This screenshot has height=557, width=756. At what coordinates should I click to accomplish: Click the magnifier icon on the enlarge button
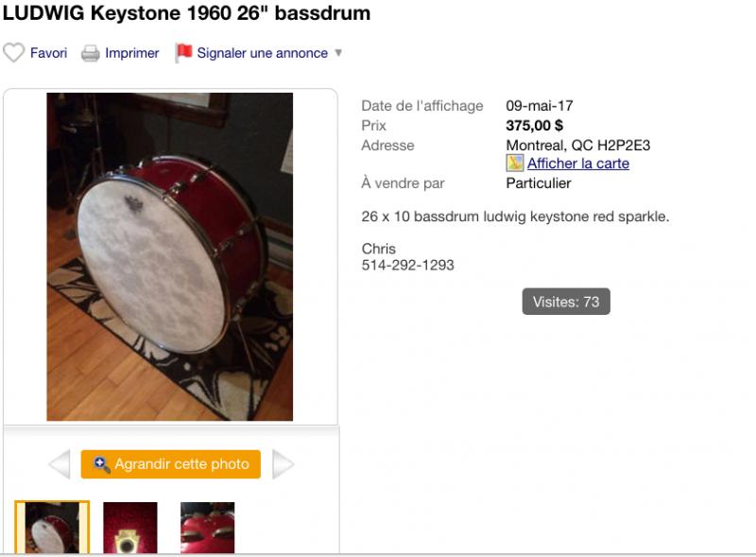click(x=102, y=464)
